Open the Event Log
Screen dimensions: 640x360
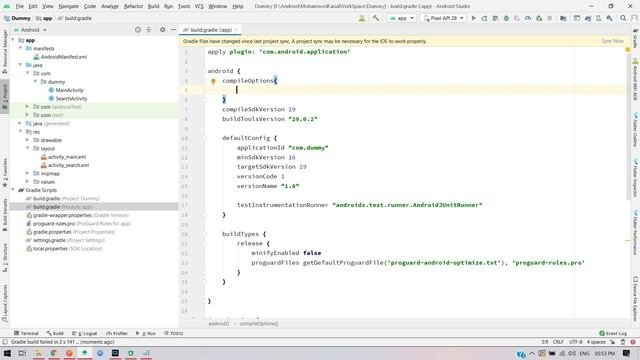click(613, 333)
